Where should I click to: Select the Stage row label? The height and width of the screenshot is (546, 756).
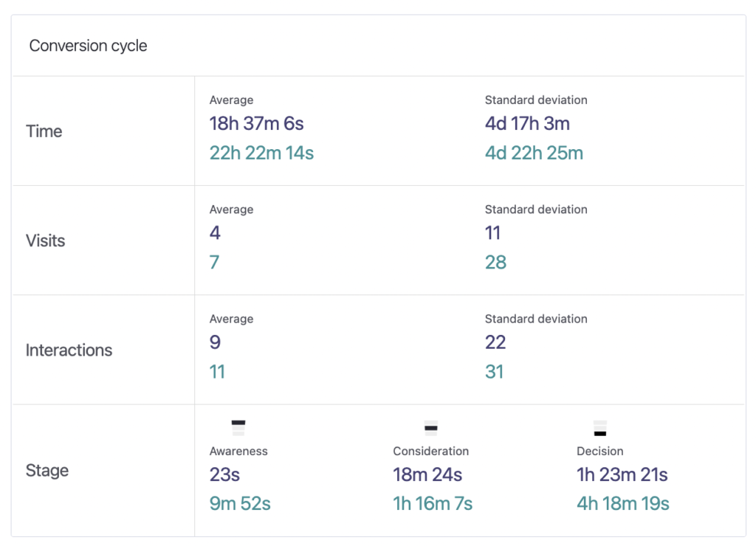pyautogui.click(x=47, y=471)
